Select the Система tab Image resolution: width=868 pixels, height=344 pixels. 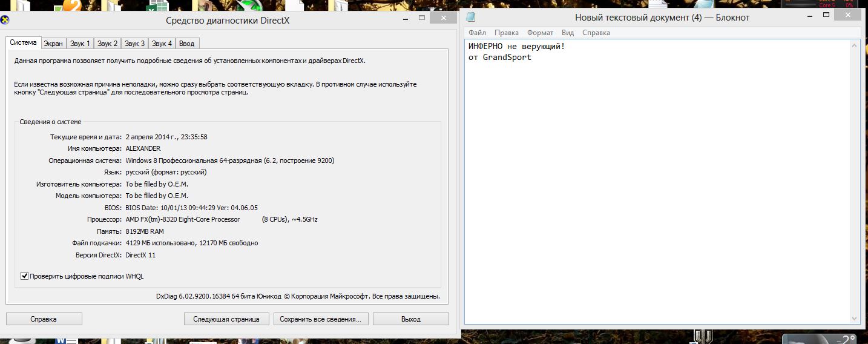point(24,43)
